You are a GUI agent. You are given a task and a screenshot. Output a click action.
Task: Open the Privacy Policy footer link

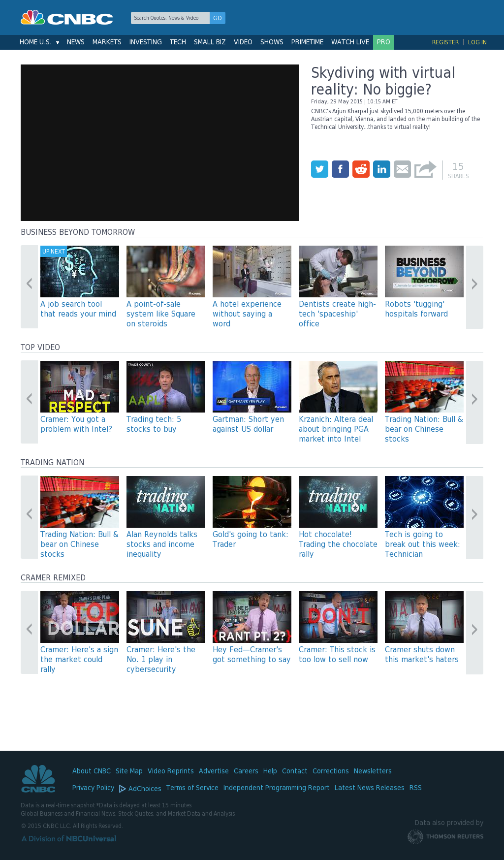[93, 788]
